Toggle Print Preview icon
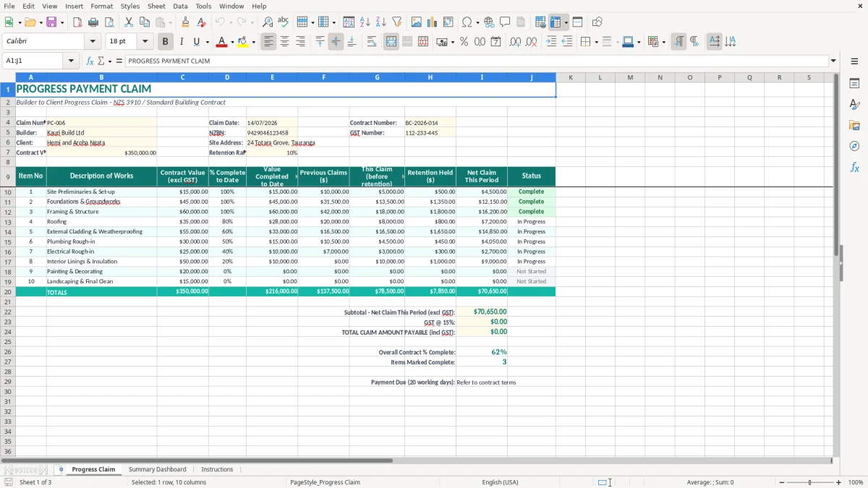Screen dimensions: 868x488 109,22
